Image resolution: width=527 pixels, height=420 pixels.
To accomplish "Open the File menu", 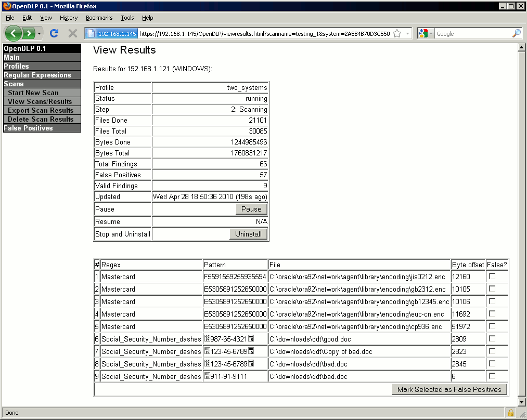I will 10,18.
